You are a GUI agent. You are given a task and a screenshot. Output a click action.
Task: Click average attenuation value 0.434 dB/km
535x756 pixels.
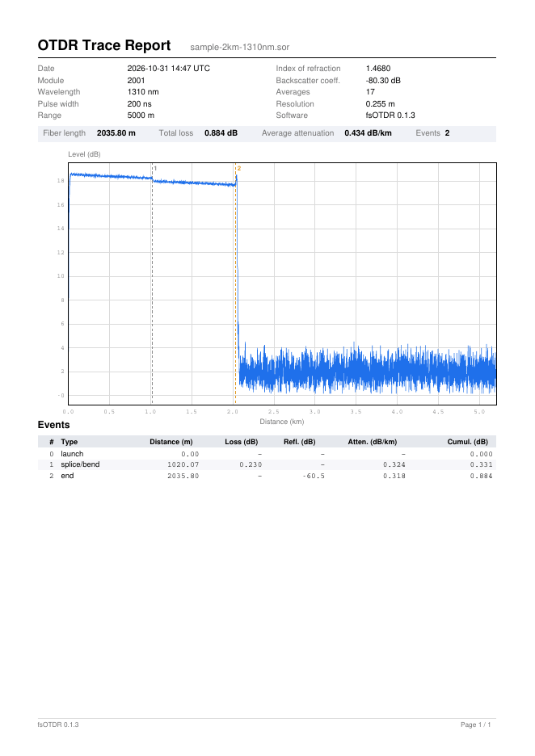[368, 133]
